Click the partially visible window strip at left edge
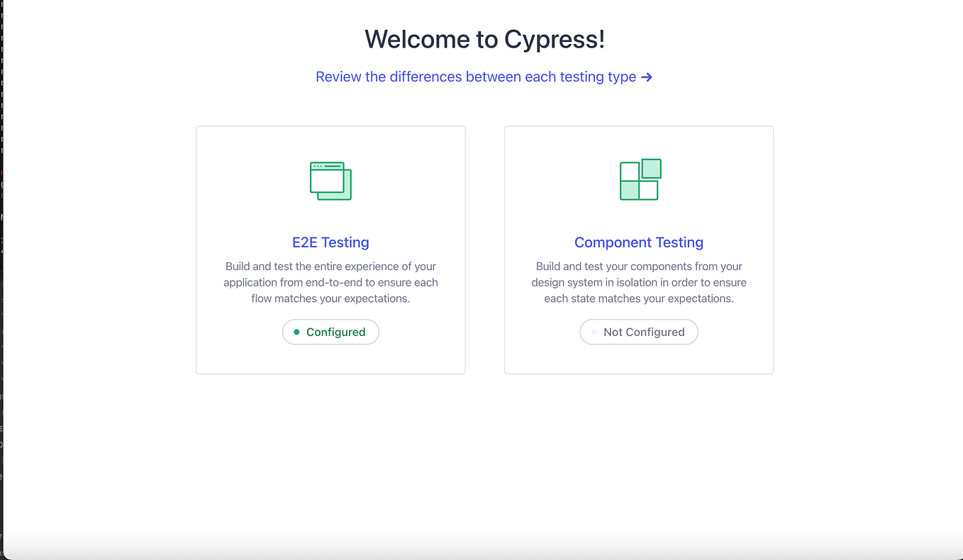963x560 pixels. (3, 280)
